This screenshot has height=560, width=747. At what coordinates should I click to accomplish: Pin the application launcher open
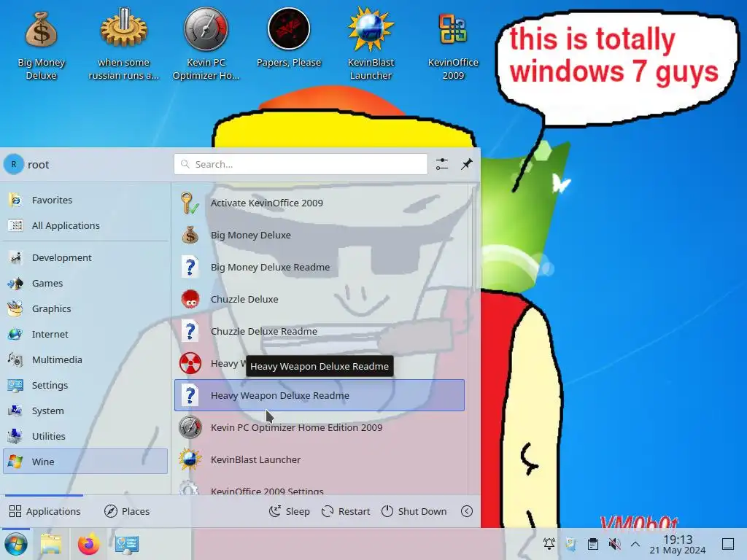467,164
